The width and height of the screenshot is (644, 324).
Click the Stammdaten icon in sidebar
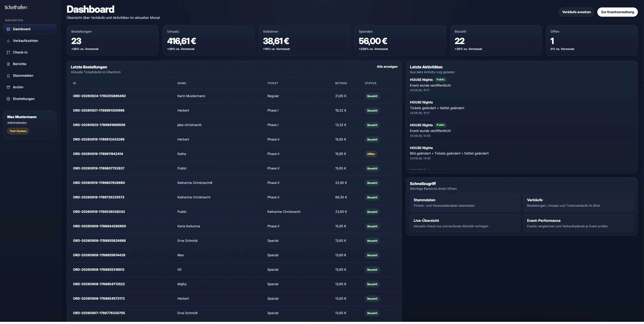8,76
